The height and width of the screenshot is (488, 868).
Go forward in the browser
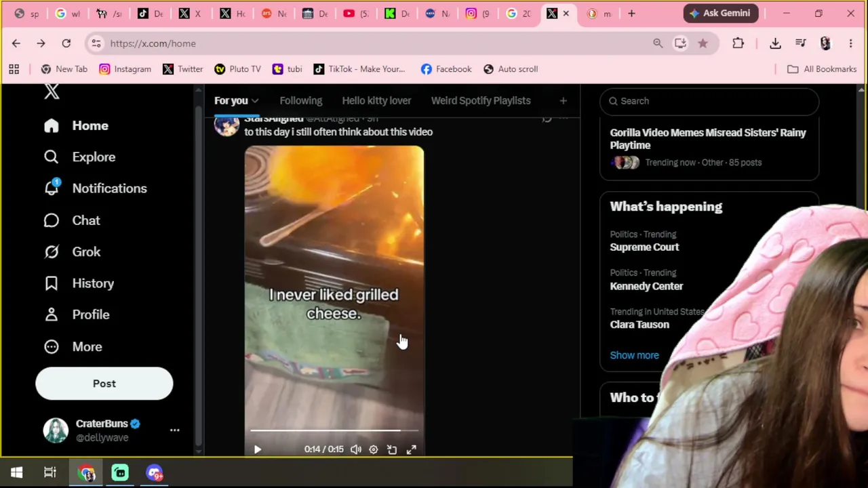point(41,43)
